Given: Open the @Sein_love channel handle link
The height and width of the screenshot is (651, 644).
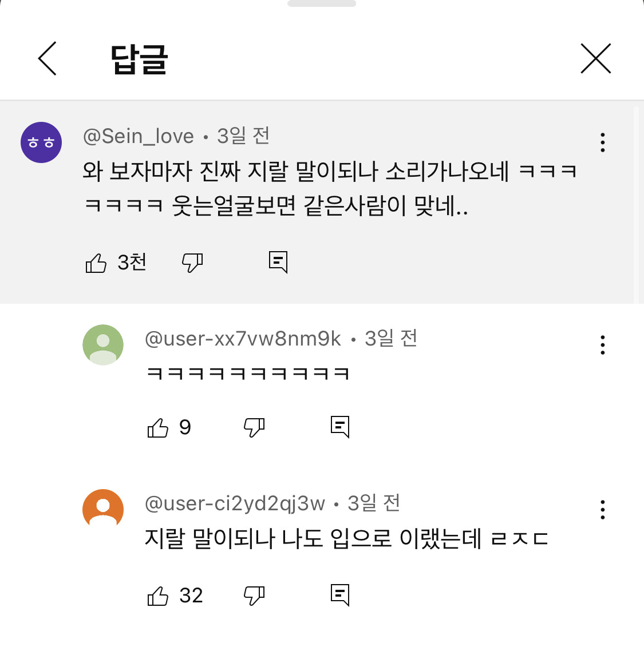Looking at the screenshot, I should tap(139, 136).
